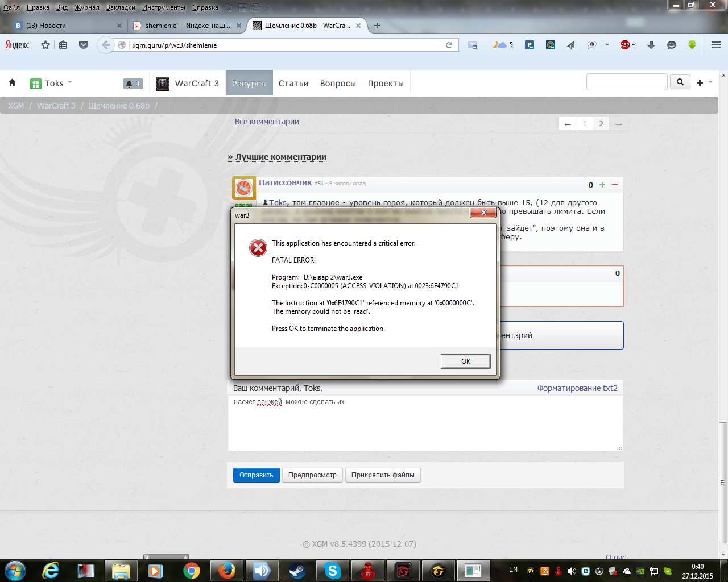This screenshot has width=728, height=582.
Task: Go back to the previous page
Action: tap(105, 45)
